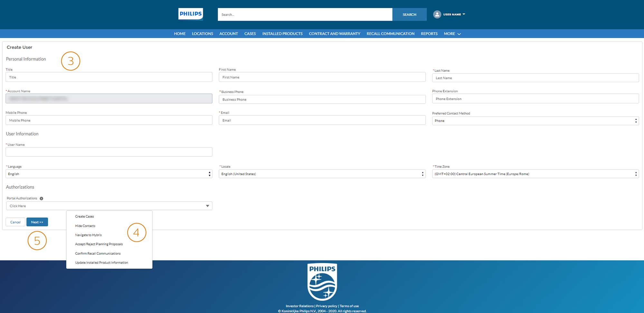Click the Email input field

322,120
